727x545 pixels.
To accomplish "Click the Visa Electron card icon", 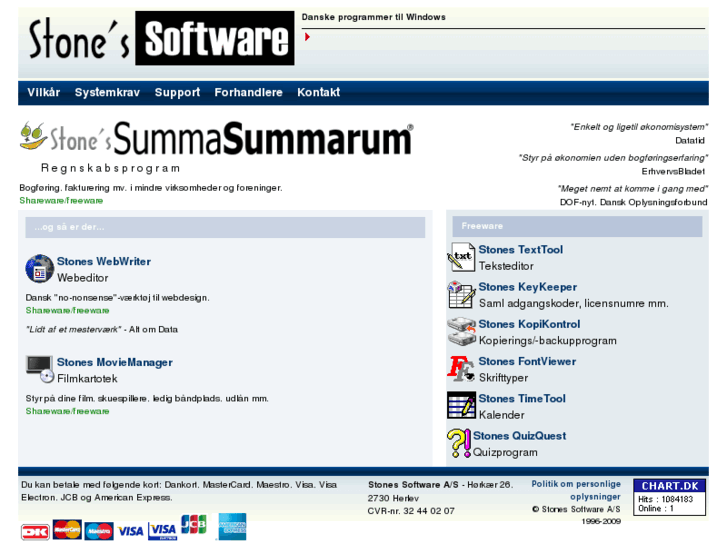I will [x=162, y=531].
